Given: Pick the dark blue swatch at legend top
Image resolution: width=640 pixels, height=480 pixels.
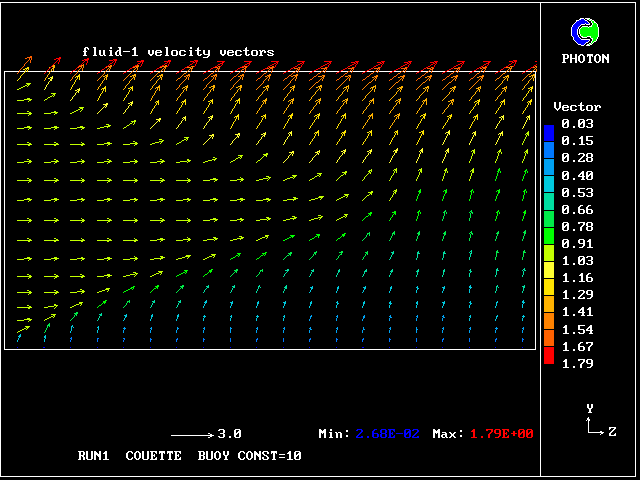Looking at the screenshot, I should 549,131.
